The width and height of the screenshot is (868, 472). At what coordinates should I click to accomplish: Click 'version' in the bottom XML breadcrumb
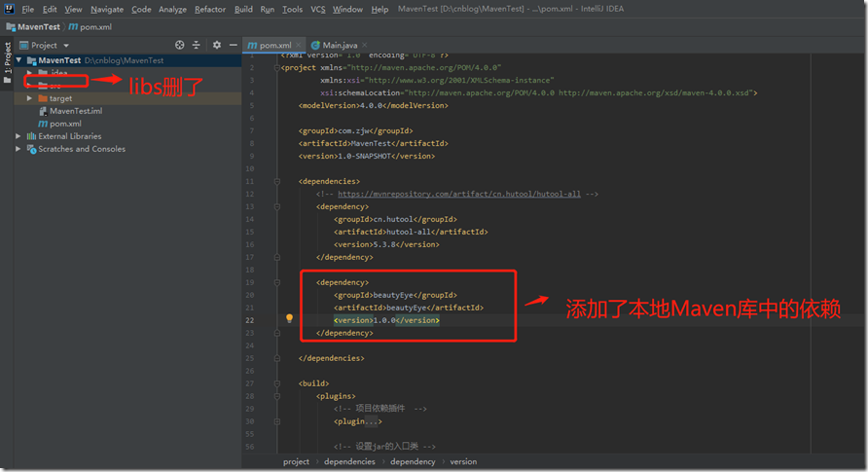(x=463, y=461)
